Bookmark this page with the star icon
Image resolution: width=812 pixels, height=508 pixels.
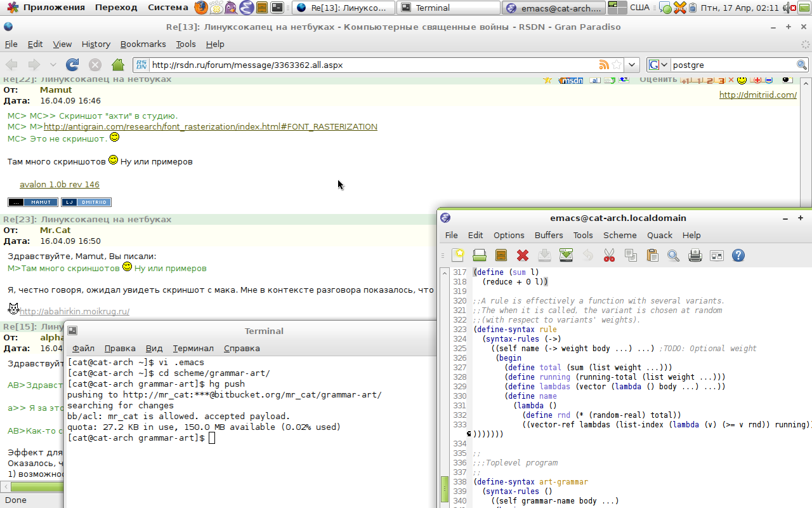pos(617,65)
